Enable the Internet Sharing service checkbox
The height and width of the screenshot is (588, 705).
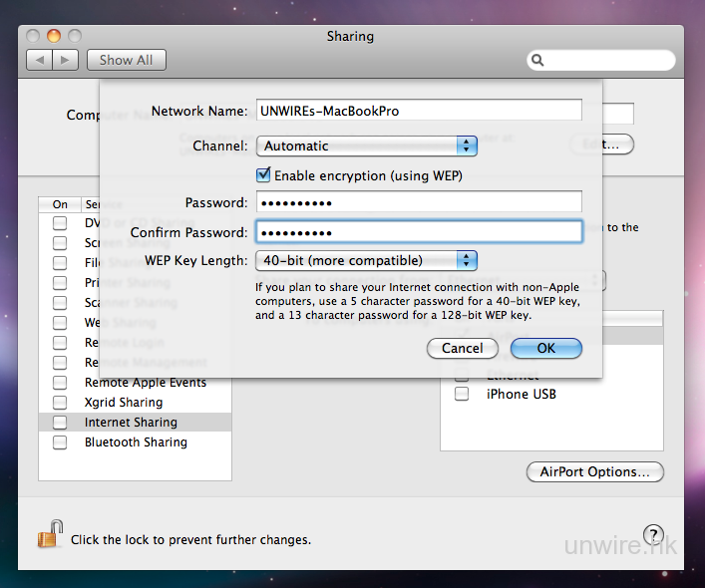coord(61,423)
